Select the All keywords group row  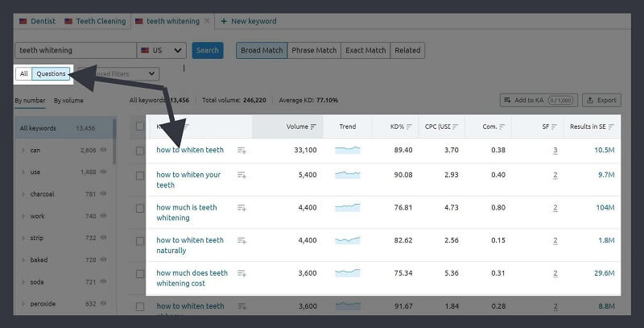pyautogui.click(x=64, y=128)
